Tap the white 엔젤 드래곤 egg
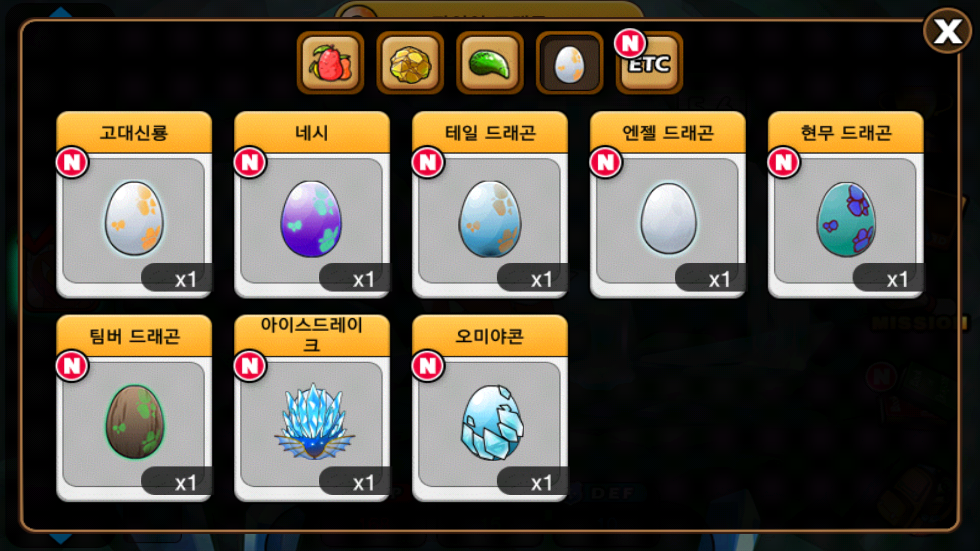The width and height of the screenshot is (980, 551). coord(668,218)
